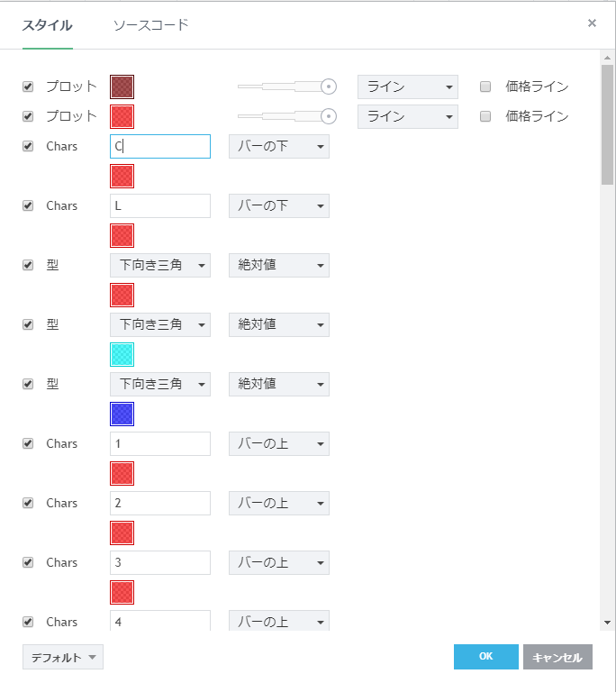Open the dark red color swatch for first プロット
Image resolution: width=616 pixels, height=692 pixels.
tap(122, 86)
